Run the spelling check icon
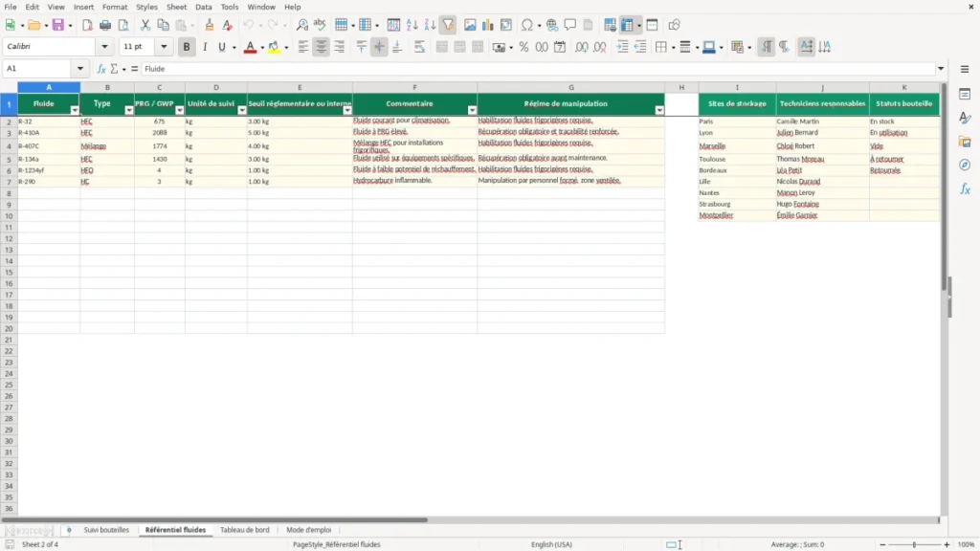 [x=320, y=25]
